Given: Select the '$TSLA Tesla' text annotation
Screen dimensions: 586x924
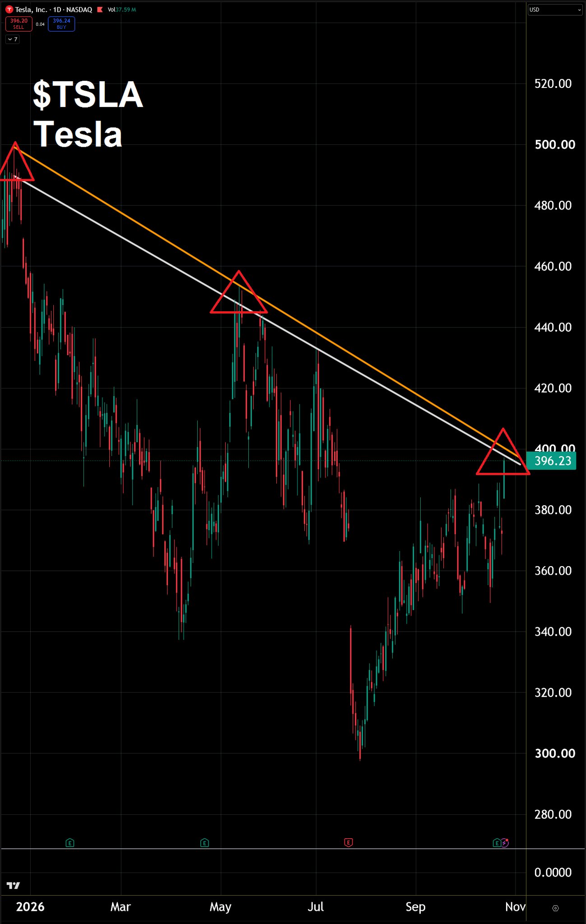Looking at the screenshot, I should coord(88,115).
